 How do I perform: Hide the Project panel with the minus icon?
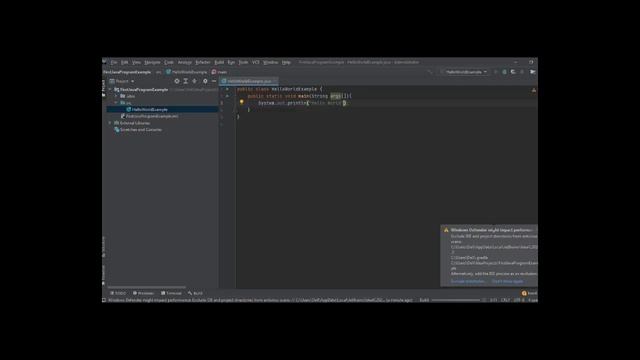(x=213, y=81)
